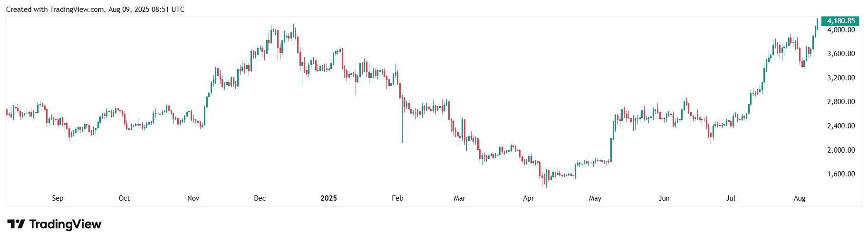Select the Feb time axis label
The height and width of the screenshot is (242, 868).
tap(397, 198)
